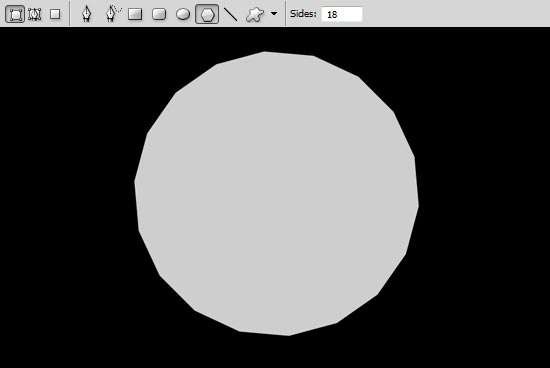Image resolution: width=550 pixels, height=368 pixels.
Task: Open the geometry options dropdown arrow
Action: pyautogui.click(x=274, y=14)
